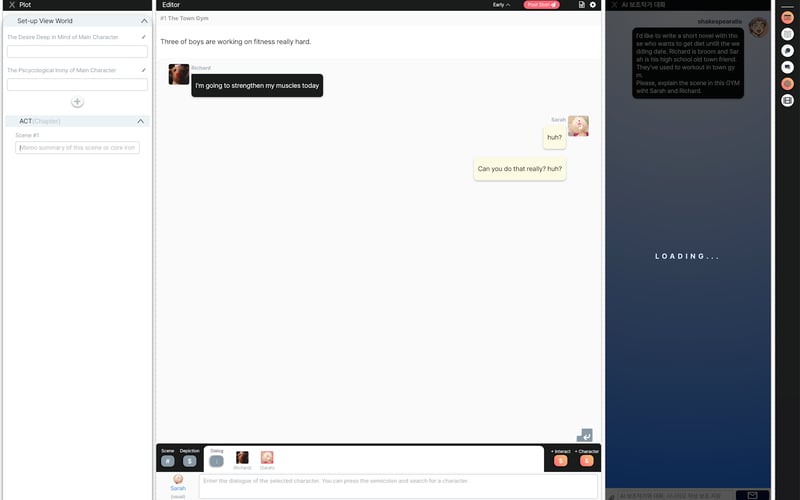The image size is (800, 500).
Task: Open the document icon in Editor header
Action: point(582,5)
